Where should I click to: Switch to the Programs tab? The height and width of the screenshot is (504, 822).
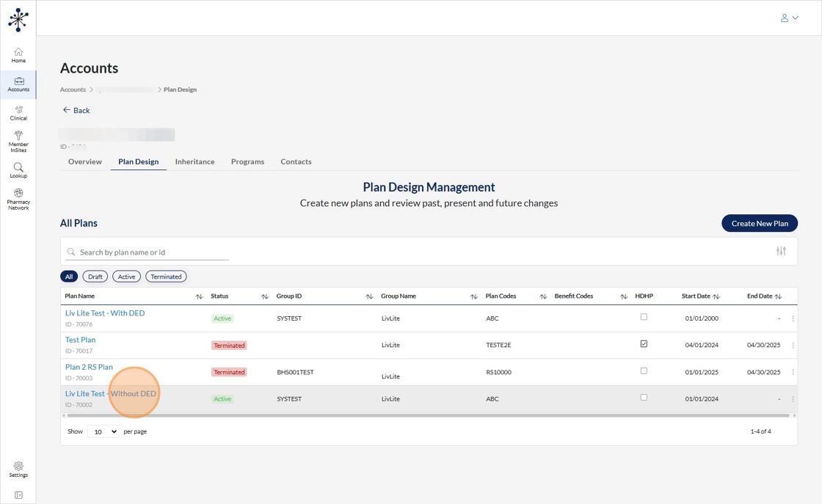tap(247, 161)
